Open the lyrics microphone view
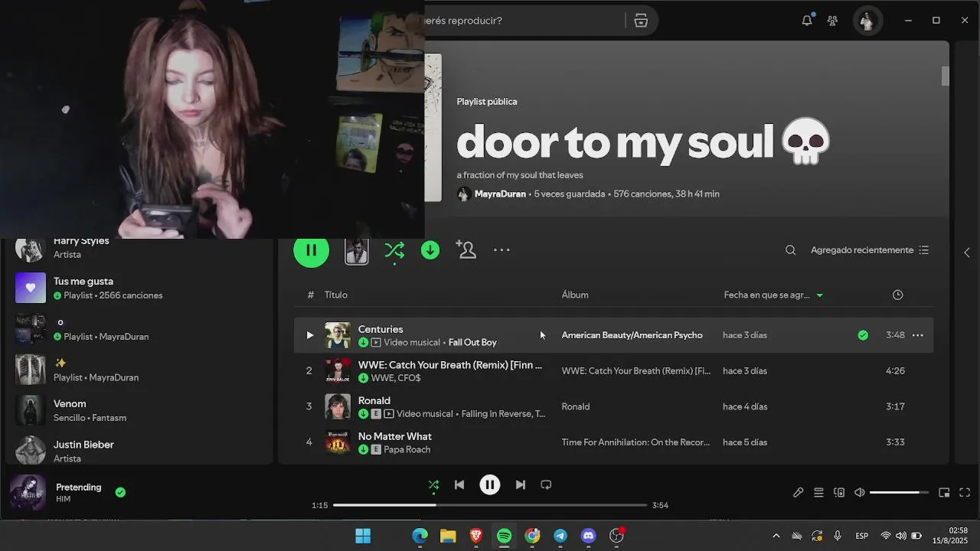980x551 pixels. pos(798,493)
